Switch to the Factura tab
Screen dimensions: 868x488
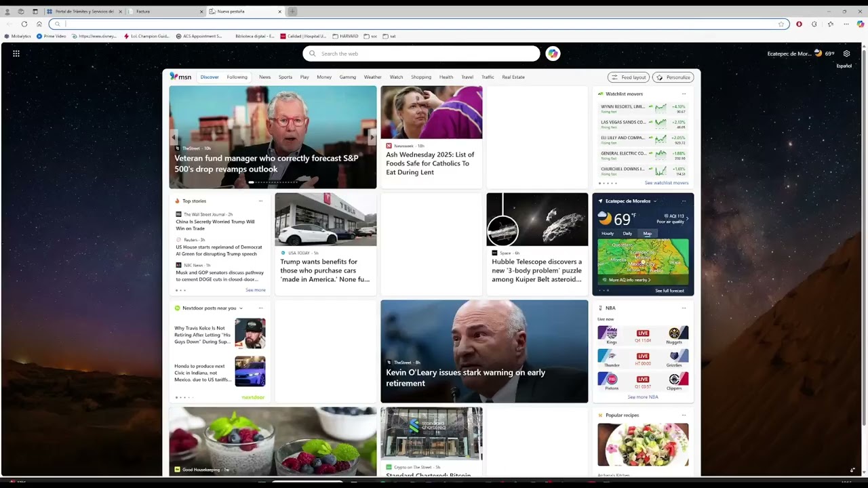click(x=165, y=12)
